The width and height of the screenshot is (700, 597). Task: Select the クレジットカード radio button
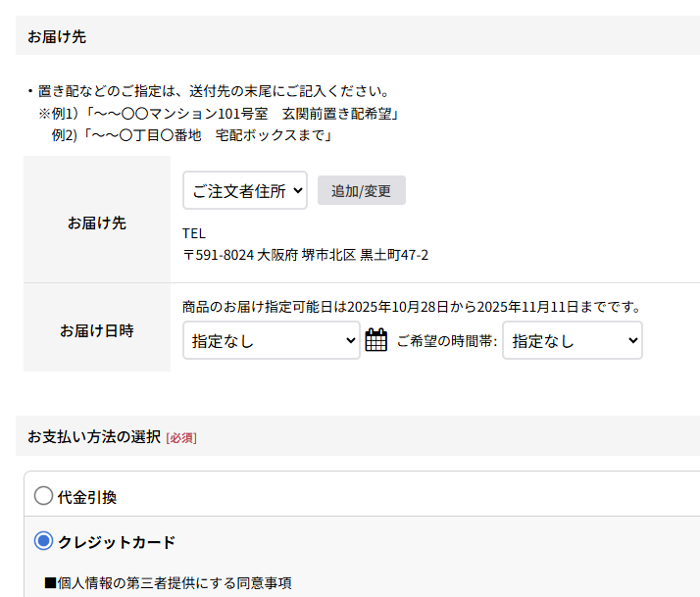point(43,540)
